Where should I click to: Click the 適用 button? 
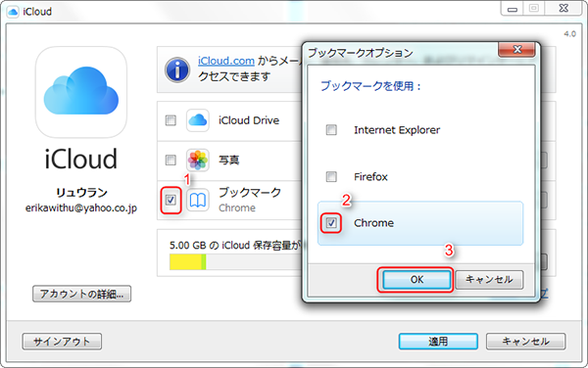click(x=438, y=341)
